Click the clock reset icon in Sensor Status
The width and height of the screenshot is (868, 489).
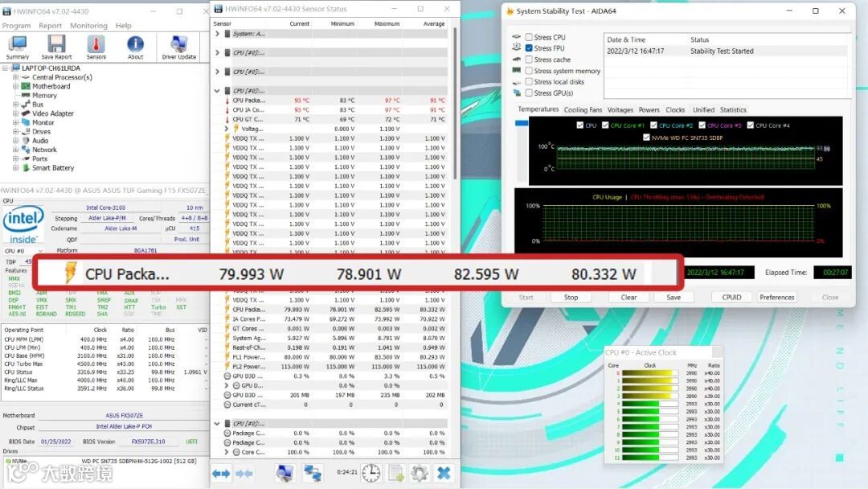[371, 473]
